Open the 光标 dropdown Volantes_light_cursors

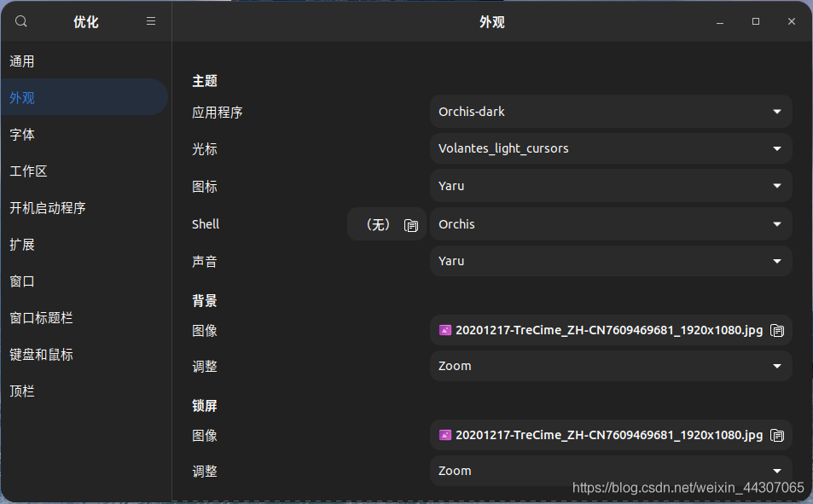click(611, 148)
